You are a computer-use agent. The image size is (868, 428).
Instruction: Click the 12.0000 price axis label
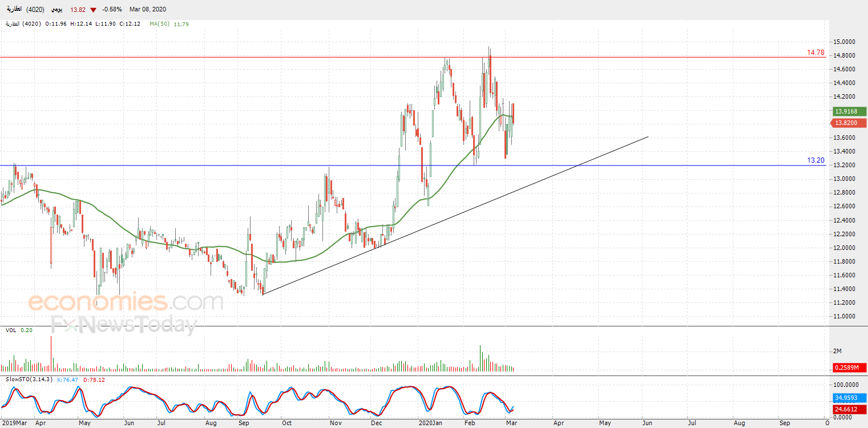(844, 248)
